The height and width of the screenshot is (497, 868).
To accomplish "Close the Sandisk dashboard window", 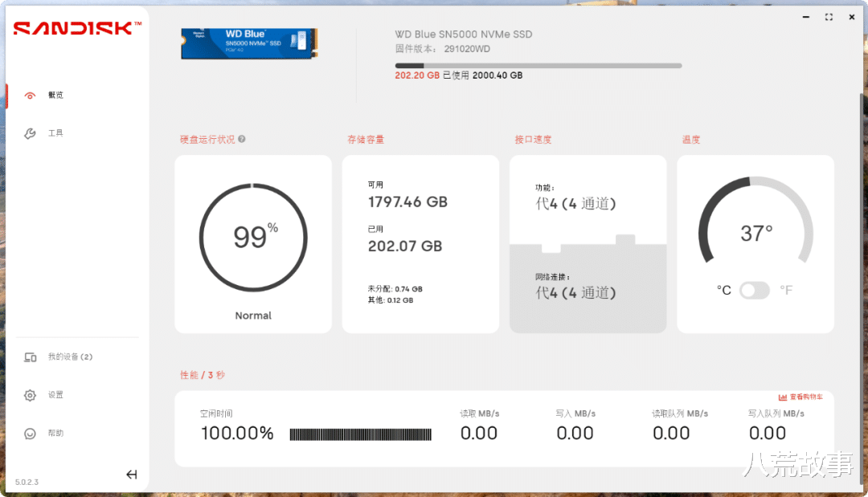I will coord(852,17).
